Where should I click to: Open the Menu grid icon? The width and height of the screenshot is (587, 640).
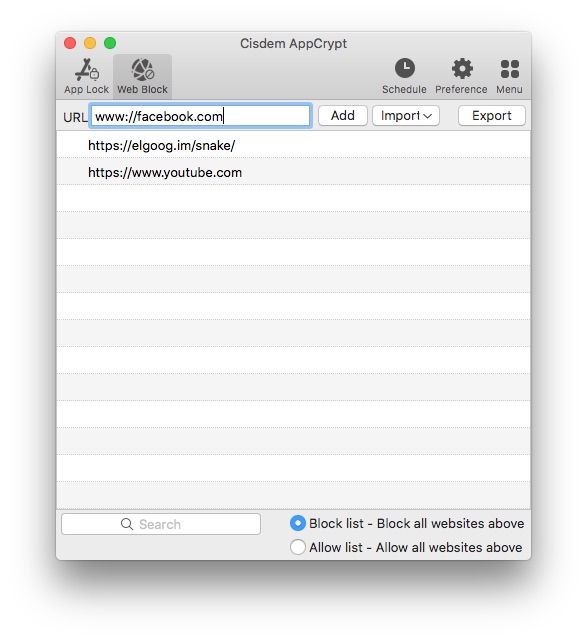pos(509,69)
